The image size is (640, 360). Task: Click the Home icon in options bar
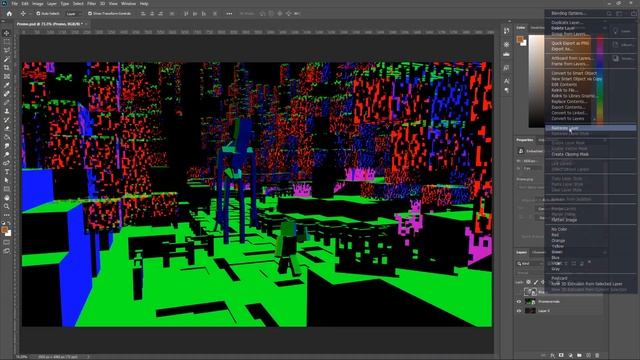point(9,13)
